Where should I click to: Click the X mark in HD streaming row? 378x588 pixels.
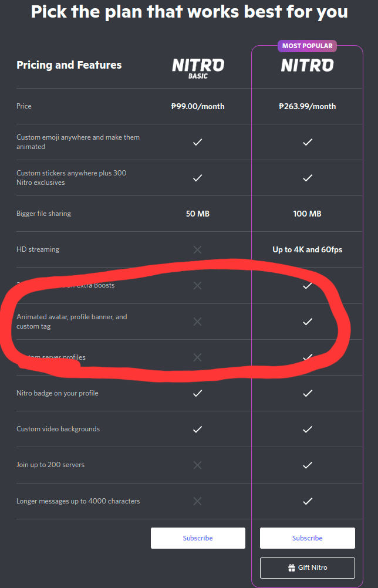click(198, 249)
